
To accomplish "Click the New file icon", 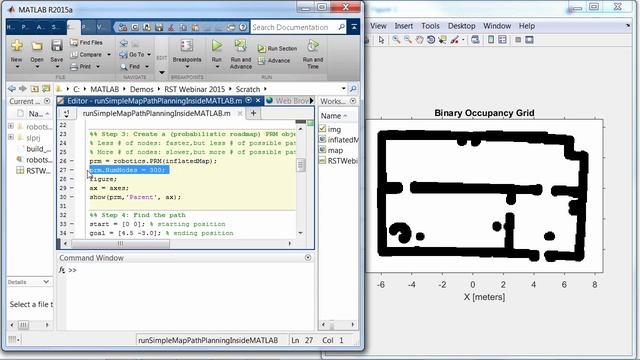I will coord(17,46).
